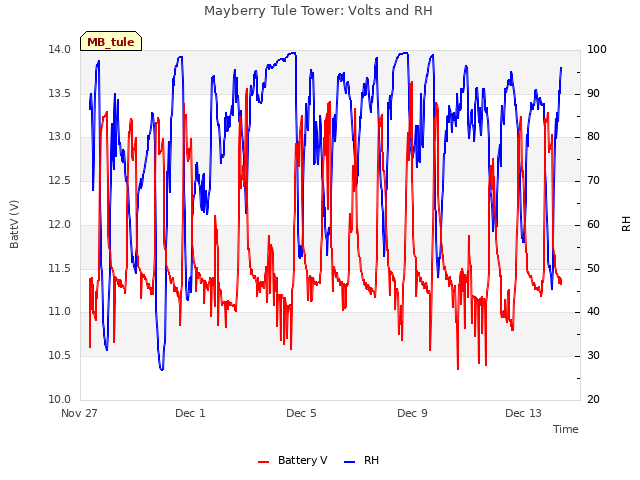Click the chart title 'Mayberry Tule Tower: Volts and RH'
The width and height of the screenshot is (640, 480).
tap(318, 11)
